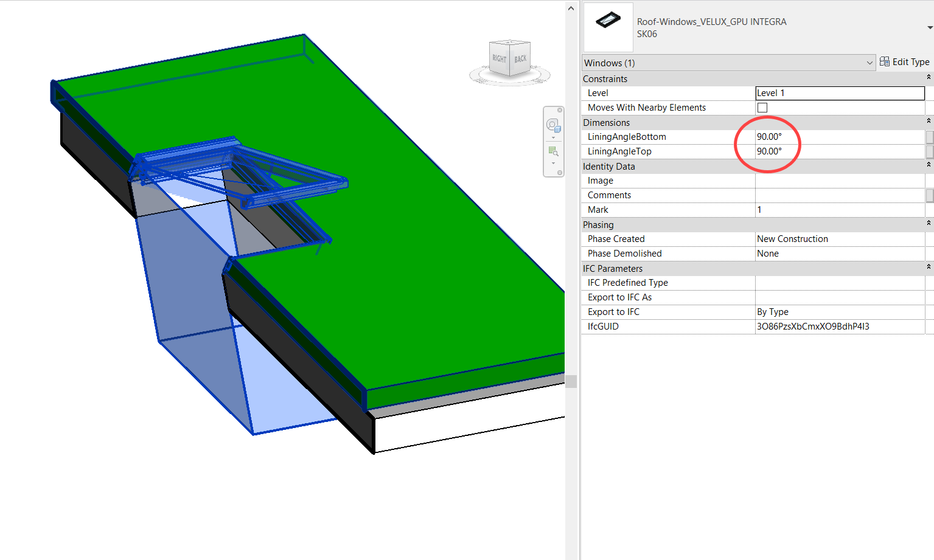Collapse the Phasing section header
This screenshot has height=560, width=934.
(928, 223)
